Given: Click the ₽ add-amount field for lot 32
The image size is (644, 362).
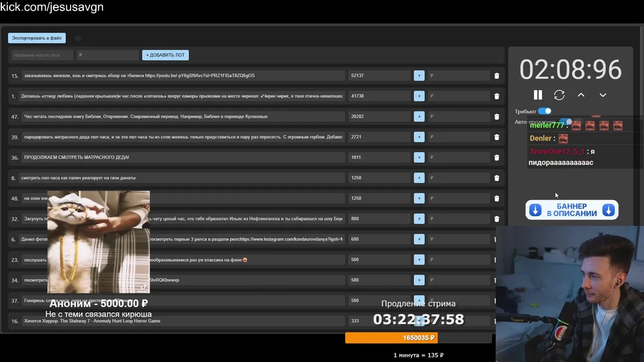Looking at the screenshot, I should (x=458, y=219).
